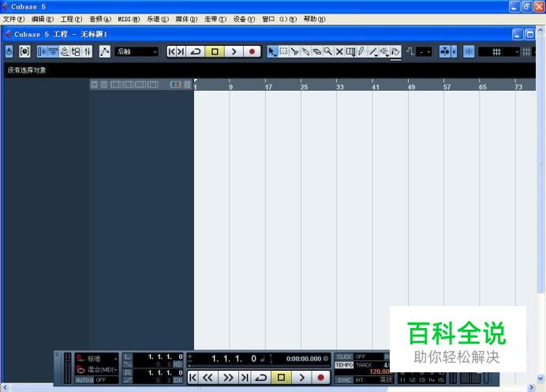546x392 pixels.
Task: Select the Glue tool
Action: [305, 51]
